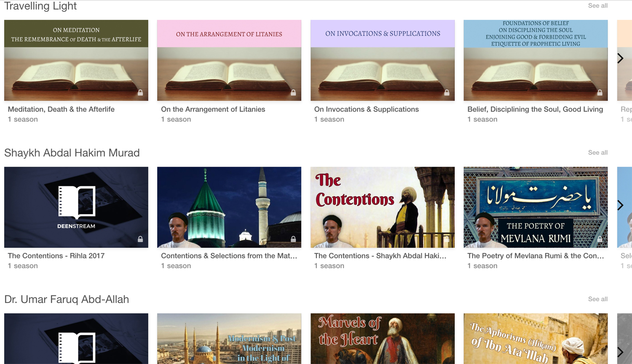The height and width of the screenshot is (364, 632).
Task: Open The Poetry of Mevlana Rumi thumbnail
Action: click(x=536, y=207)
